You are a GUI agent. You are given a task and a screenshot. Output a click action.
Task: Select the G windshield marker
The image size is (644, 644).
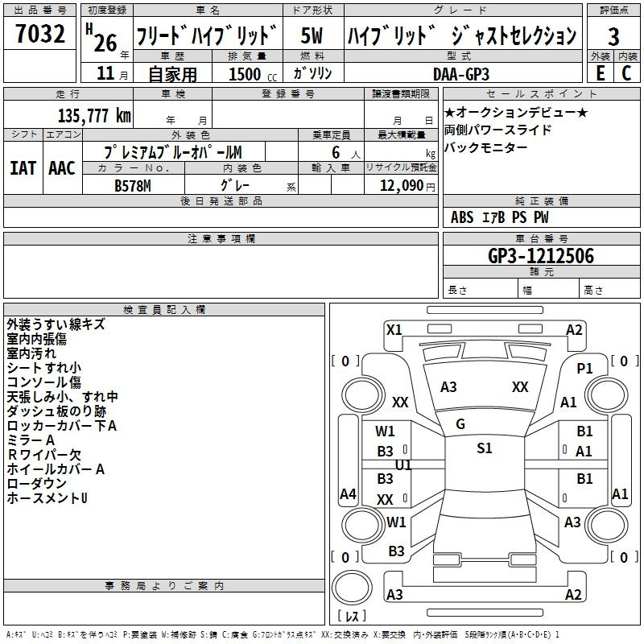[x=460, y=424]
